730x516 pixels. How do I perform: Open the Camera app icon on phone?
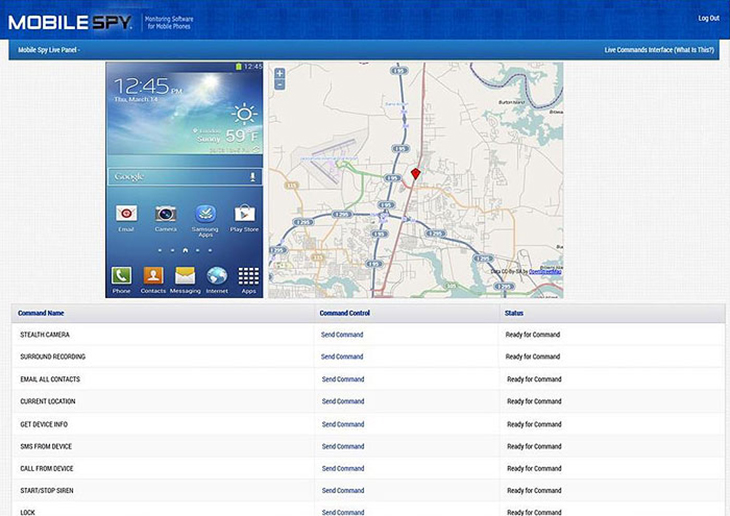(x=165, y=213)
